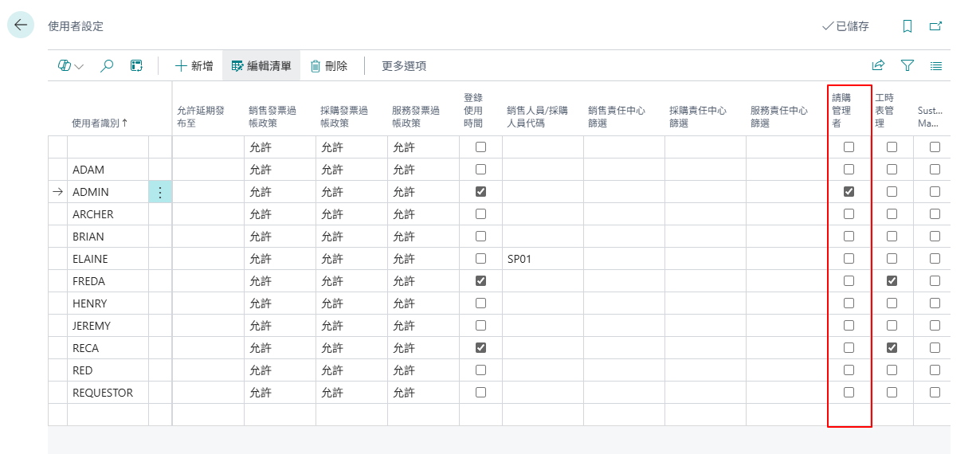Toggle ADMIN 登錄使用時間 checkbox
The image size is (980, 454).
480,192
